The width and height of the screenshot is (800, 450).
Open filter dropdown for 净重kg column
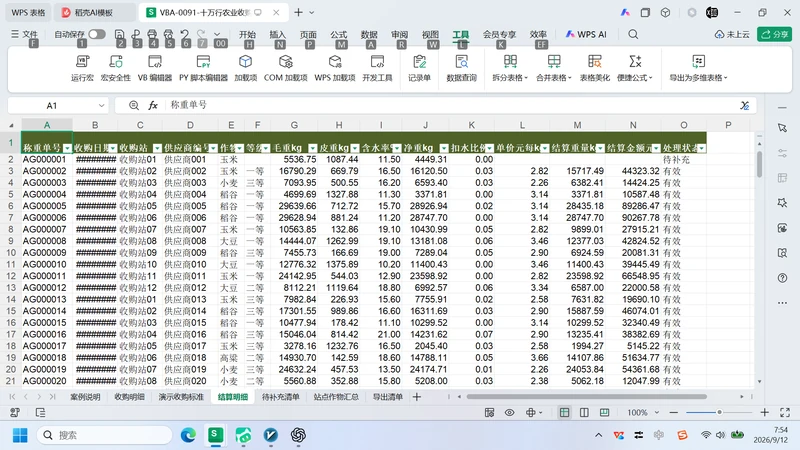(x=444, y=148)
